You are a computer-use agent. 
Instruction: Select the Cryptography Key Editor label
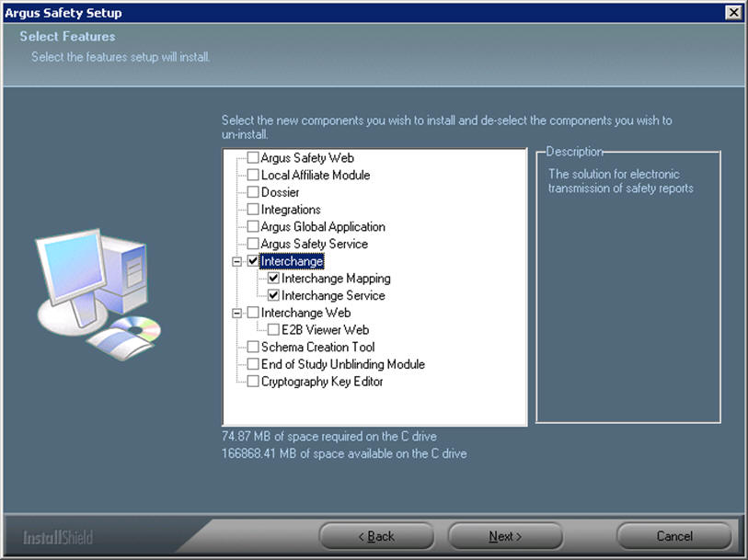click(322, 382)
